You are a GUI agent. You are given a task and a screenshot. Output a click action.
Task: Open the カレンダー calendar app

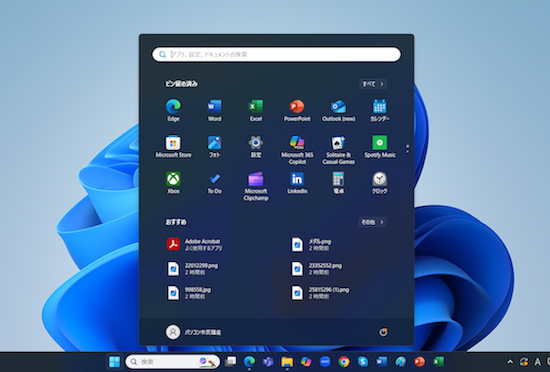pyautogui.click(x=380, y=110)
